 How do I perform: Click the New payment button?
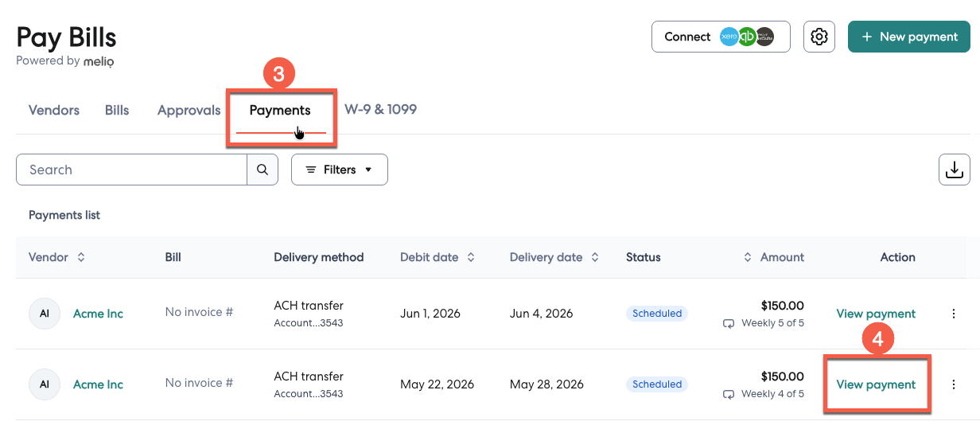tap(909, 37)
